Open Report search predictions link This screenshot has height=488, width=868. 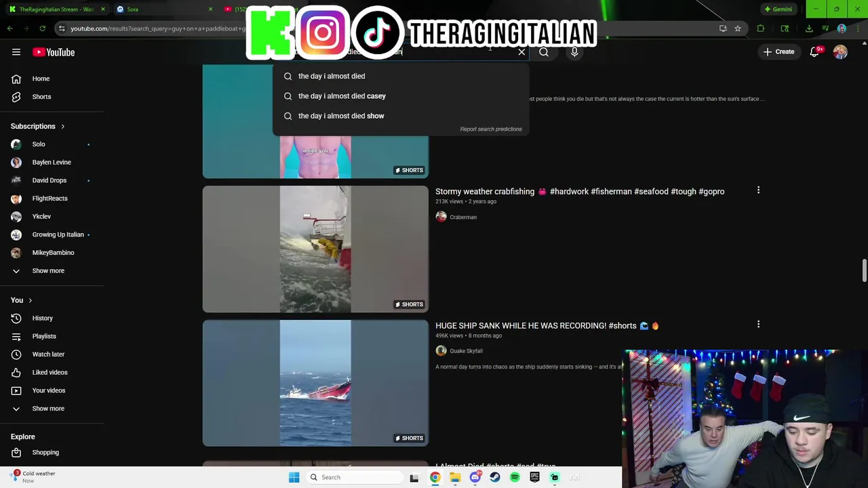tap(490, 129)
